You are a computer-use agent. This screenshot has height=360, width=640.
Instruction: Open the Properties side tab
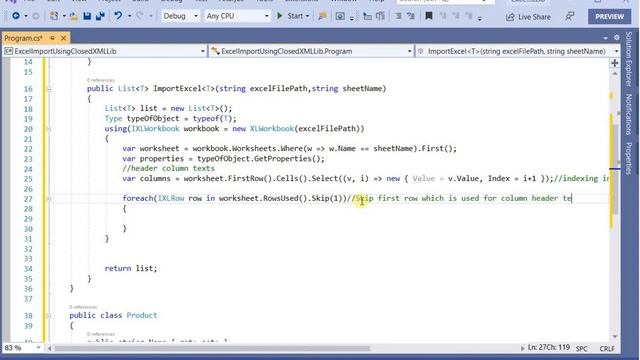(x=629, y=158)
